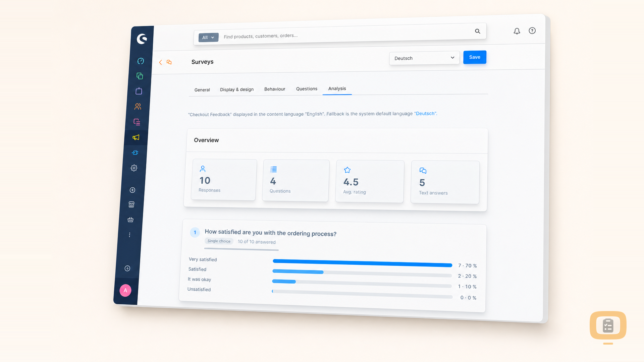Open the Deutsch language dropdown
The image size is (644, 362).
coord(424,58)
